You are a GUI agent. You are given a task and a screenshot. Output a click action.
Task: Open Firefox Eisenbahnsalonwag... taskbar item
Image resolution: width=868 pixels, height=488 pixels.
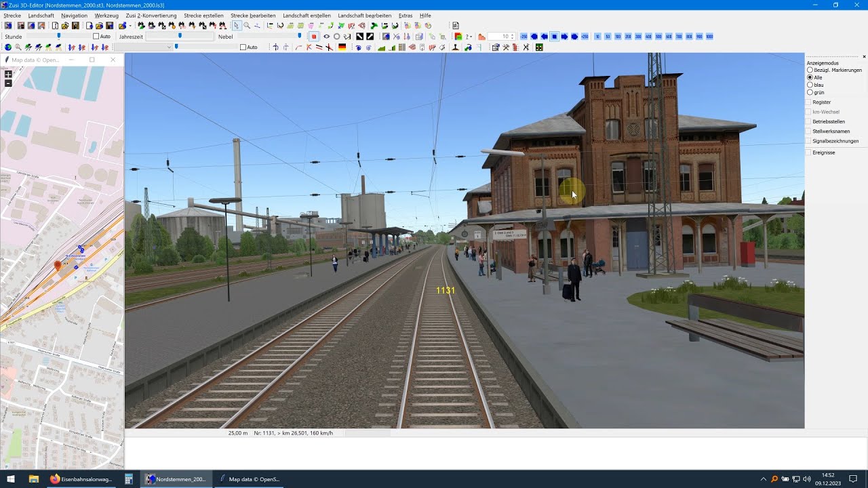(81, 479)
